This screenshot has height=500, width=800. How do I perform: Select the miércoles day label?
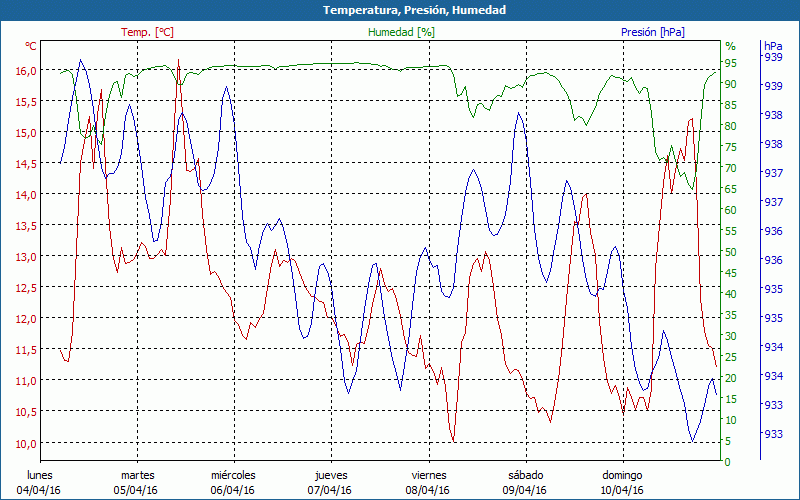(x=234, y=475)
